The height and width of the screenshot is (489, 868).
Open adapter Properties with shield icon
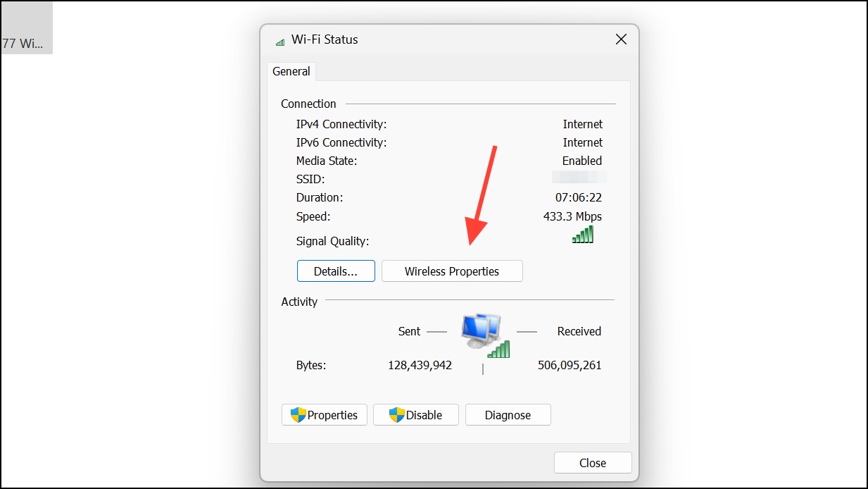(x=325, y=415)
